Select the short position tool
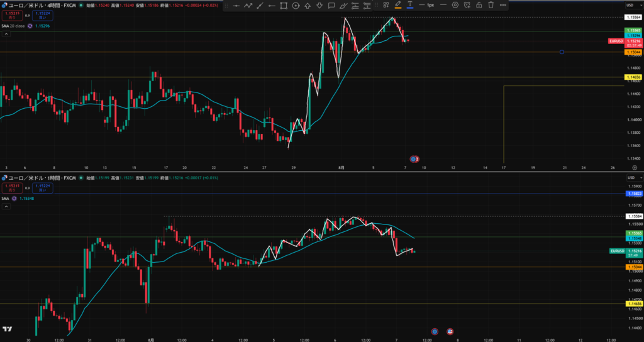Screen dimensions: 644x342 pyautogui.click(x=367, y=5)
